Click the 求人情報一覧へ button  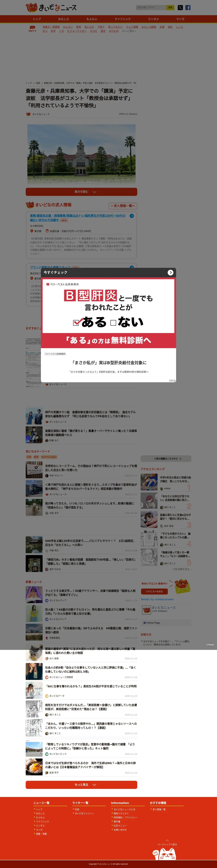[x=123, y=206]
